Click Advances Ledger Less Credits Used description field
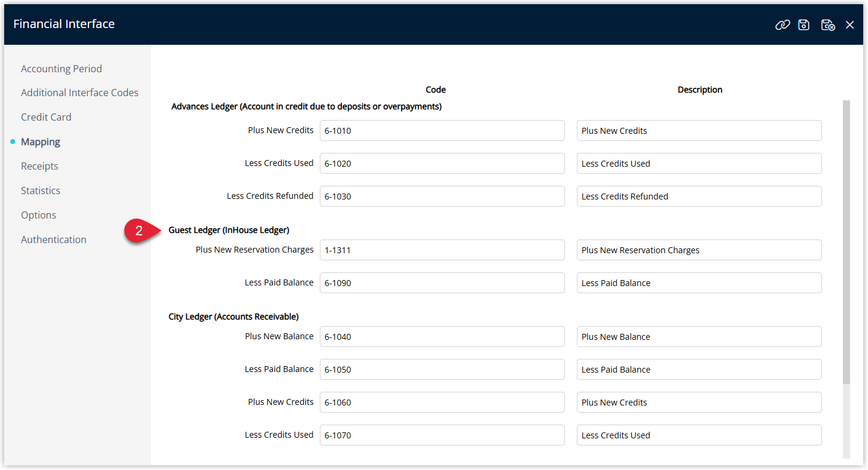Viewport: 868px width, 470px height. tap(699, 164)
